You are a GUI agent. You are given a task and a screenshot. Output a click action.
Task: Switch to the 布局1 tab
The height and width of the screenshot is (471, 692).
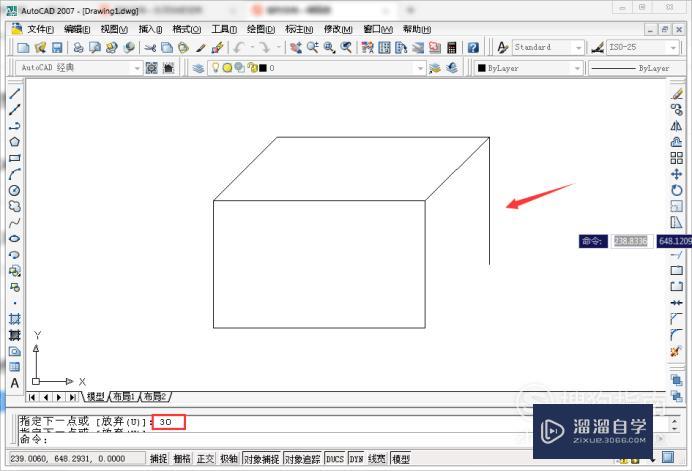[x=124, y=396]
